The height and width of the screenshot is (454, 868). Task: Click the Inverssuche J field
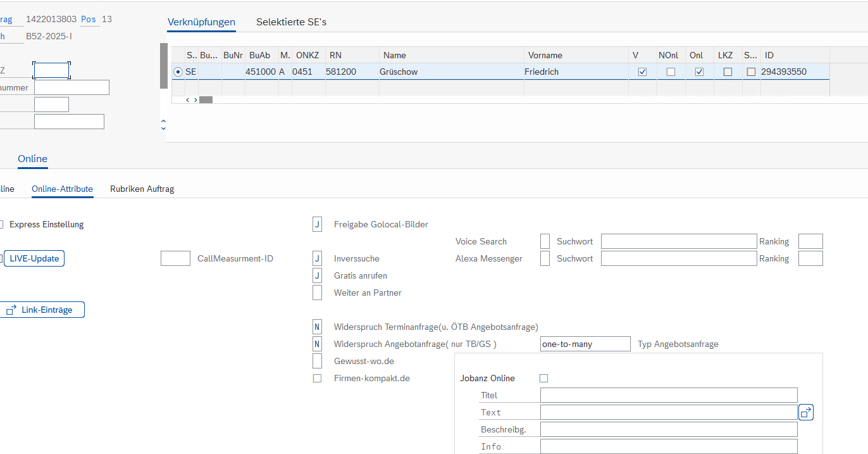point(317,258)
